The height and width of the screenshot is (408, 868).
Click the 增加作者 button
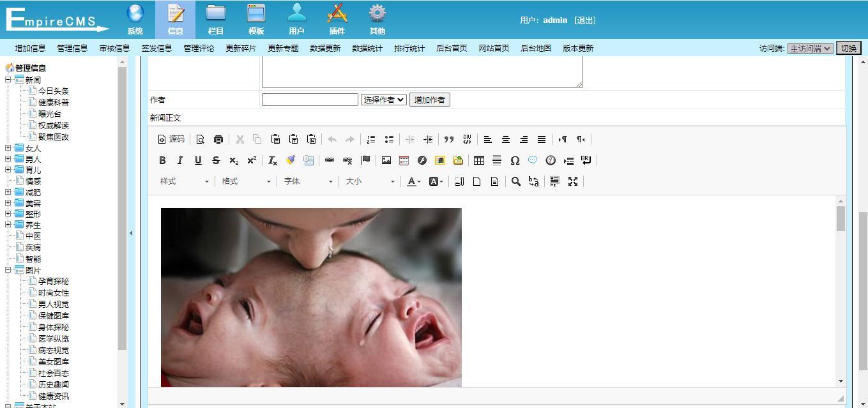tap(430, 100)
